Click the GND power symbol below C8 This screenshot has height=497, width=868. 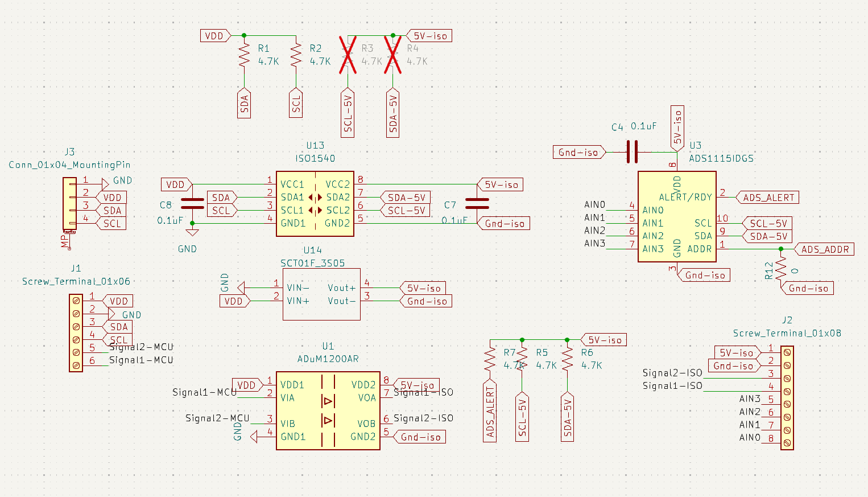[x=192, y=232]
